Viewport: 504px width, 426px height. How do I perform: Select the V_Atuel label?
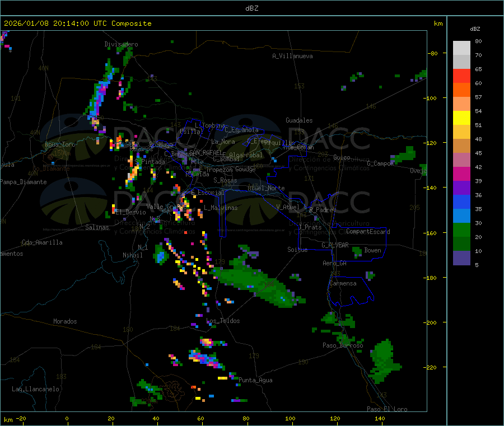point(288,207)
